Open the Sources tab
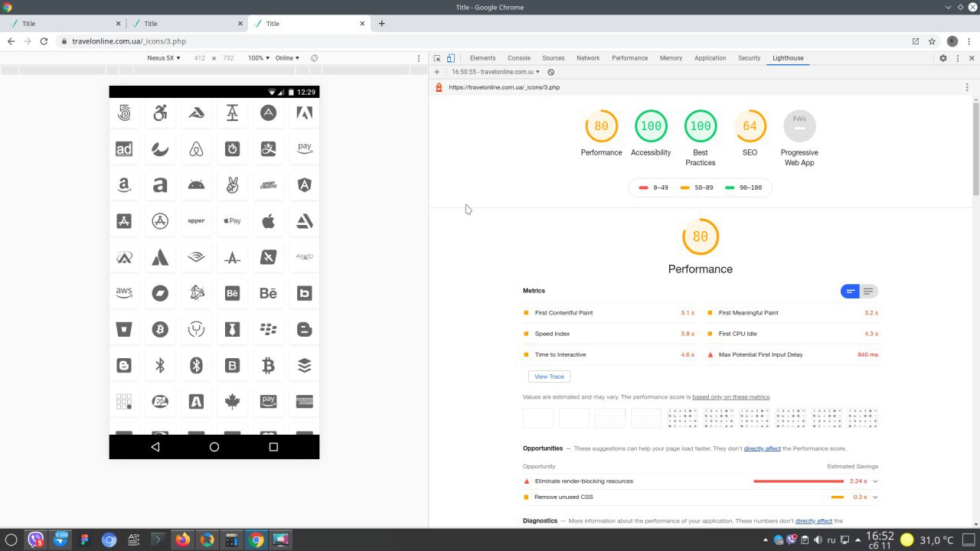This screenshot has width=980, height=551. 554,58
